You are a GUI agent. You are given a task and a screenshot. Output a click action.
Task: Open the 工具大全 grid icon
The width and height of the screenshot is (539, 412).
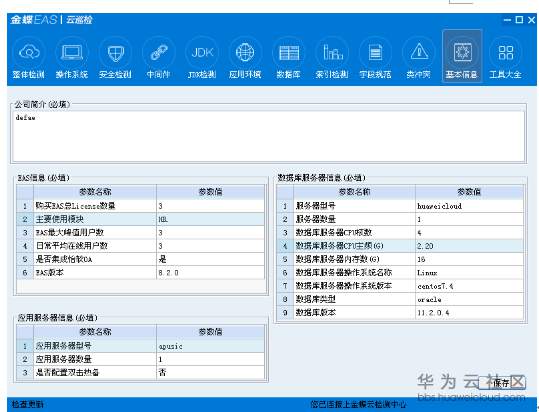click(x=505, y=58)
